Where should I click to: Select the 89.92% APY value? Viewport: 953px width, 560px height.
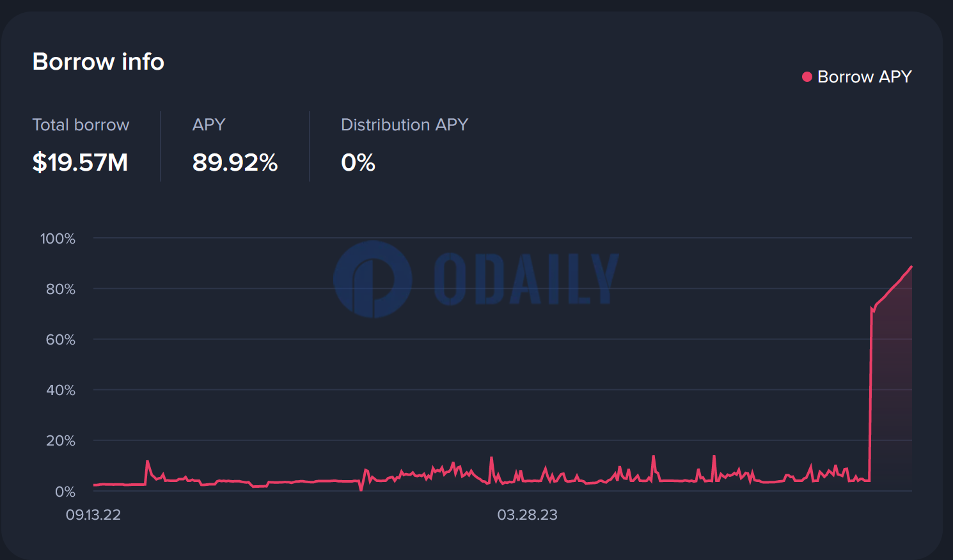click(x=235, y=162)
